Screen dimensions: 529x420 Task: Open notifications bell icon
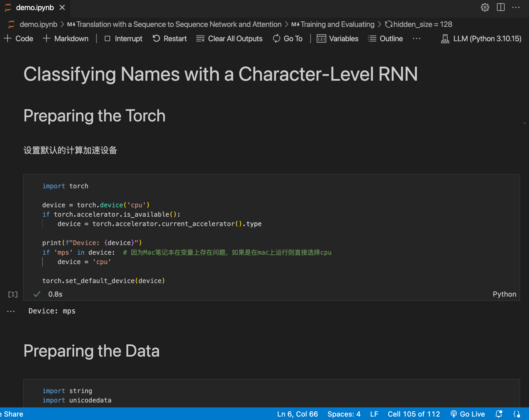[499, 414]
